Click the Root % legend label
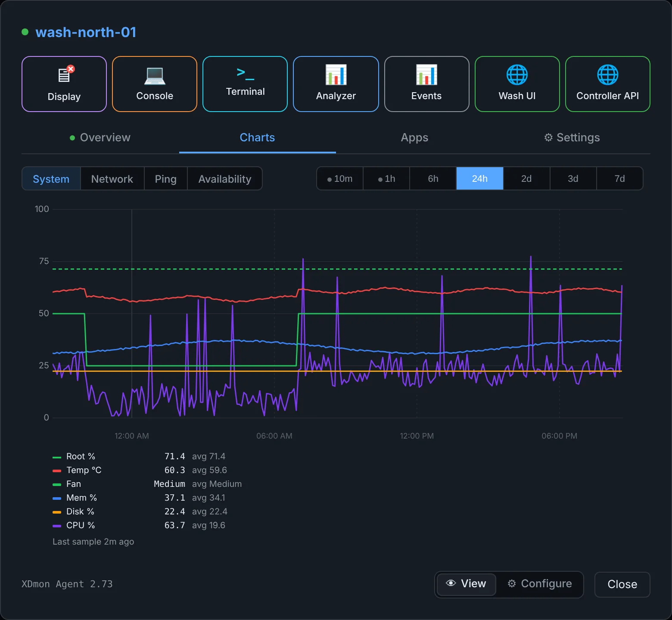This screenshot has height=620, width=672. (81, 456)
